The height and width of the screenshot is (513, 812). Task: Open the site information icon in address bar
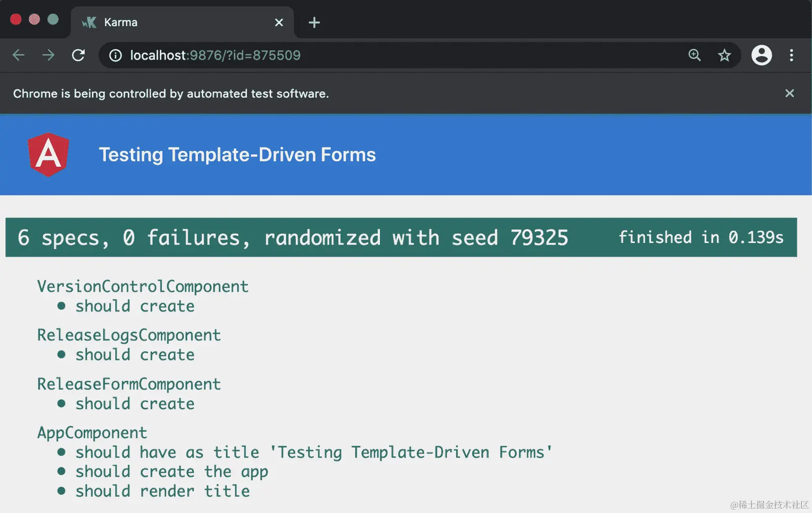pyautogui.click(x=115, y=55)
